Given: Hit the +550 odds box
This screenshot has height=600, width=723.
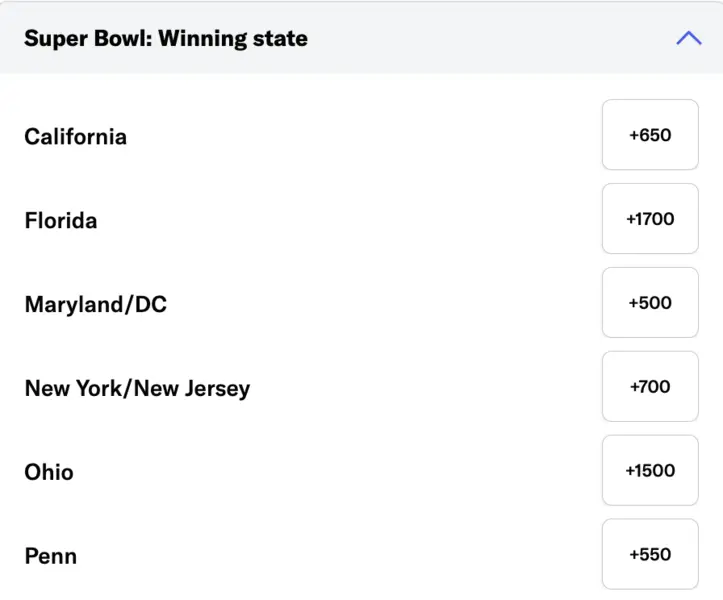Looking at the screenshot, I should (650, 555).
